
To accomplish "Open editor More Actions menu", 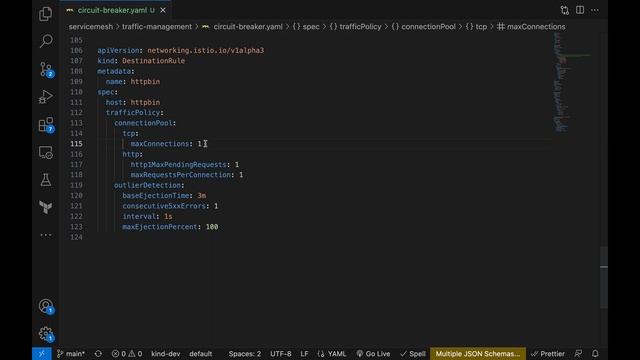I will coord(595,10).
